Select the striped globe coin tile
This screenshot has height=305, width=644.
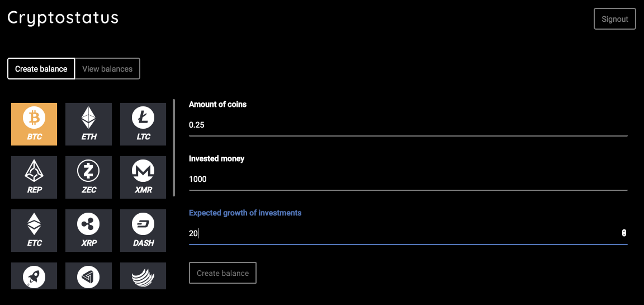[143, 276]
